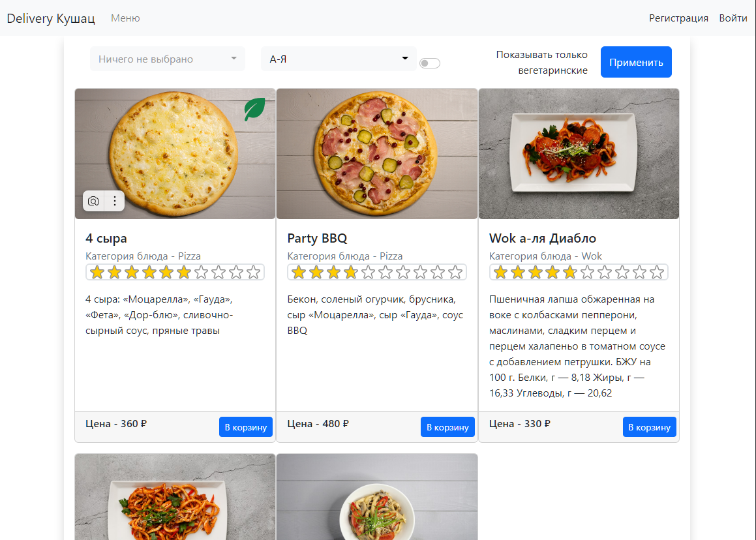Open the three-dot options icon on 4 сыра photo
Screen dimensions: 756x540
pos(114,201)
